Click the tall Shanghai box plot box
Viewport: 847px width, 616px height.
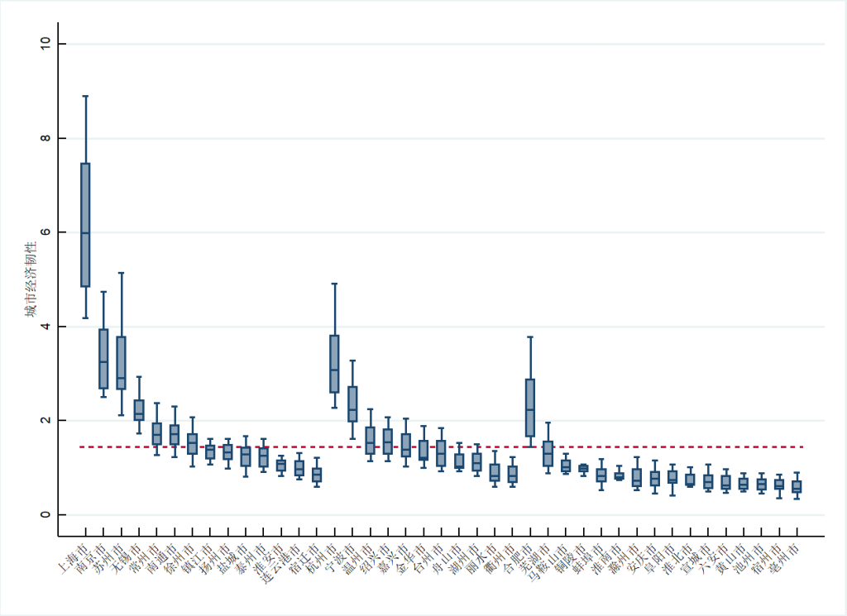tap(85, 225)
